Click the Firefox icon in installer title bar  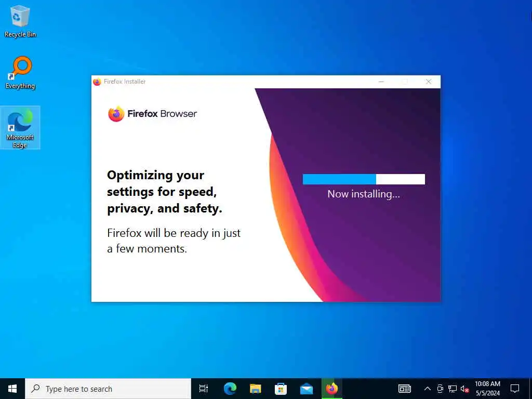pos(97,82)
